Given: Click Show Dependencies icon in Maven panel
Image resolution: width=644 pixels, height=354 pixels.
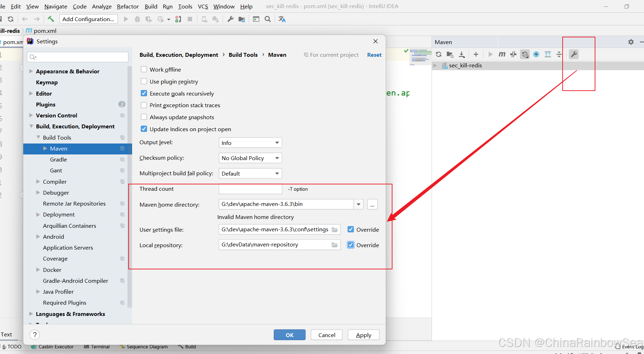Looking at the screenshot, I should [548, 54].
